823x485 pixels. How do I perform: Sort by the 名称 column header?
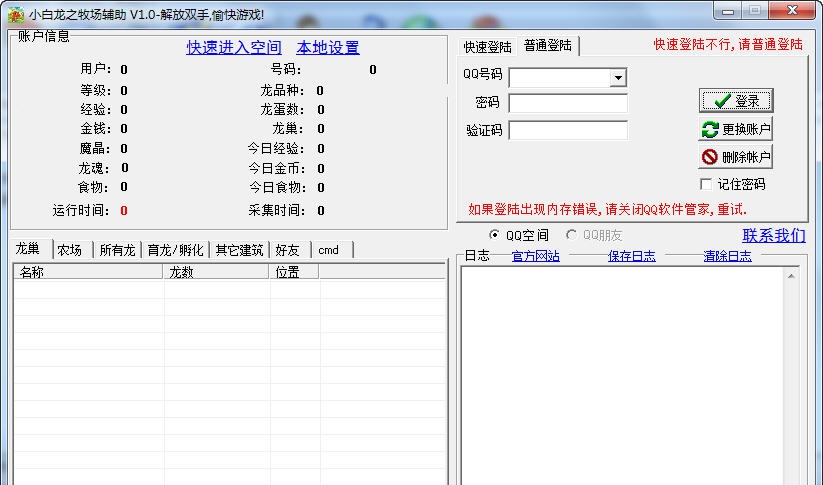(88, 272)
